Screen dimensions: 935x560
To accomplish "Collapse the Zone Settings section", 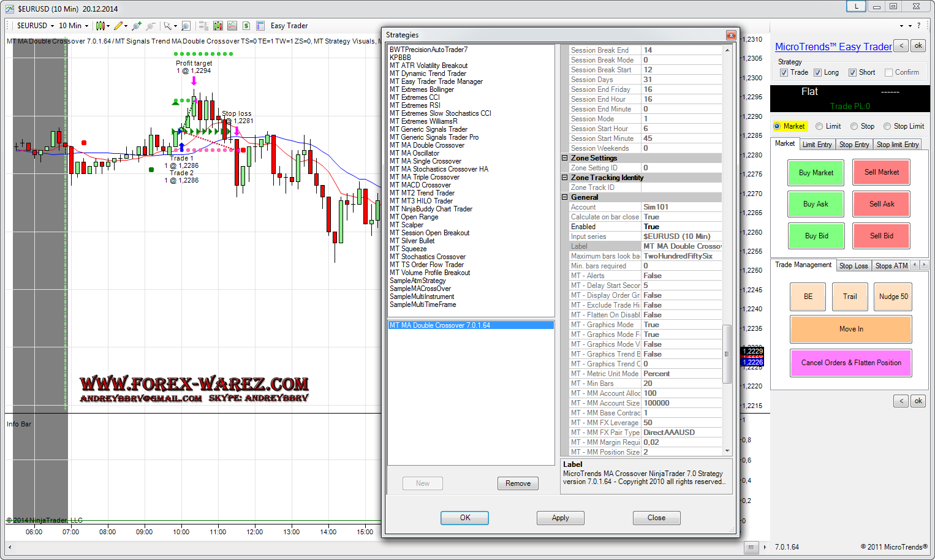I will 565,158.
